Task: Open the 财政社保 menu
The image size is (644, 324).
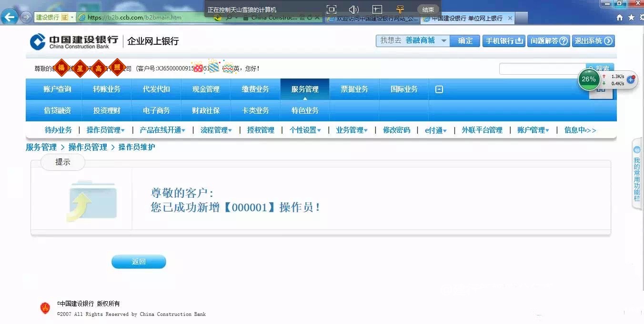Action: click(x=206, y=110)
